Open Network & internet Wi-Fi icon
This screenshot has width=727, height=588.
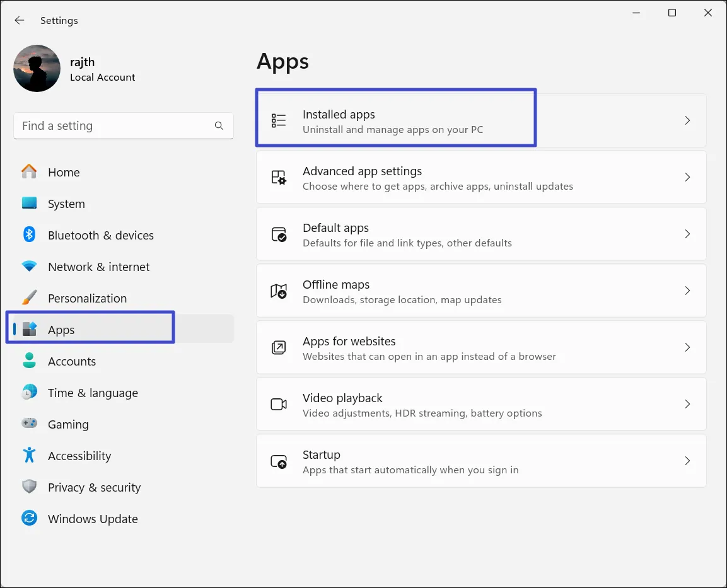[x=29, y=267]
